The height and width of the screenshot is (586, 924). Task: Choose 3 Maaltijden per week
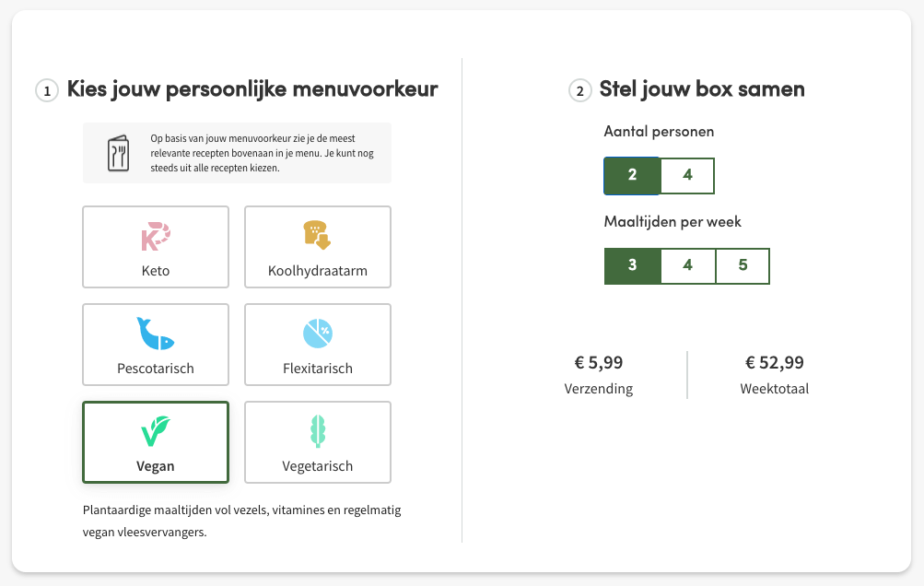[632, 265]
